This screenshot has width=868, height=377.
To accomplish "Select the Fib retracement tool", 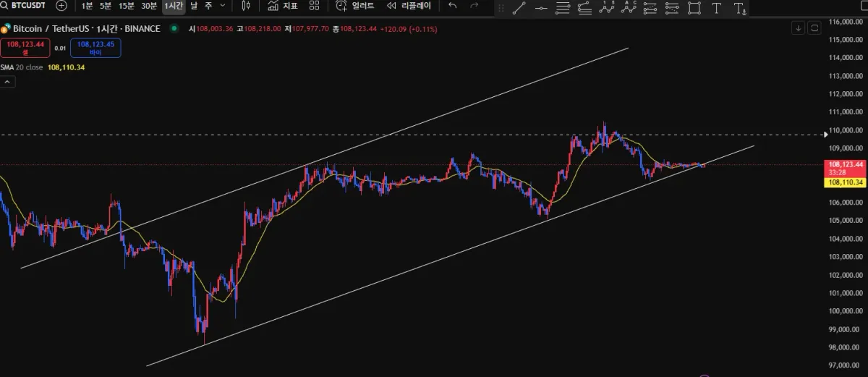I will 563,8.
